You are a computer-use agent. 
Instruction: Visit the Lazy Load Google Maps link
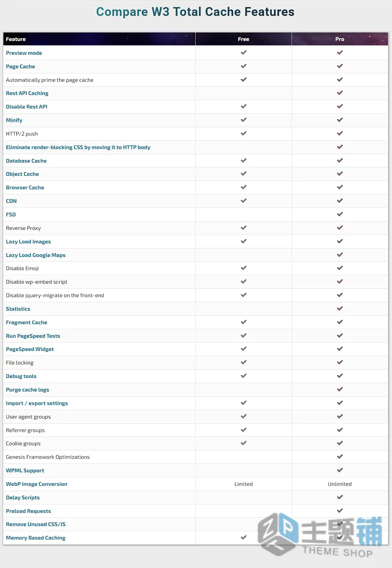click(35, 255)
